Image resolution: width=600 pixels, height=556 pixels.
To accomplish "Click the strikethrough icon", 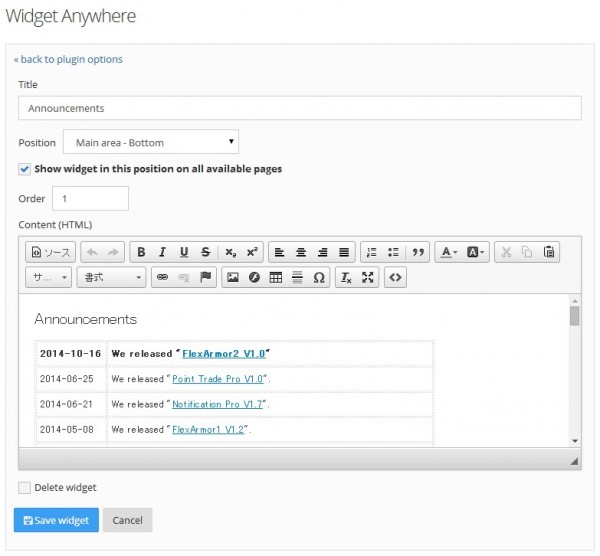I will point(205,252).
